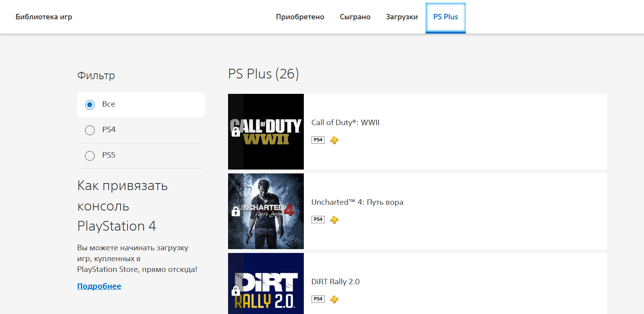The width and height of the screenshot is (644, 314).
Task: Click the Call of Duty WWII cover thumbnail
Action: [266, 132]
